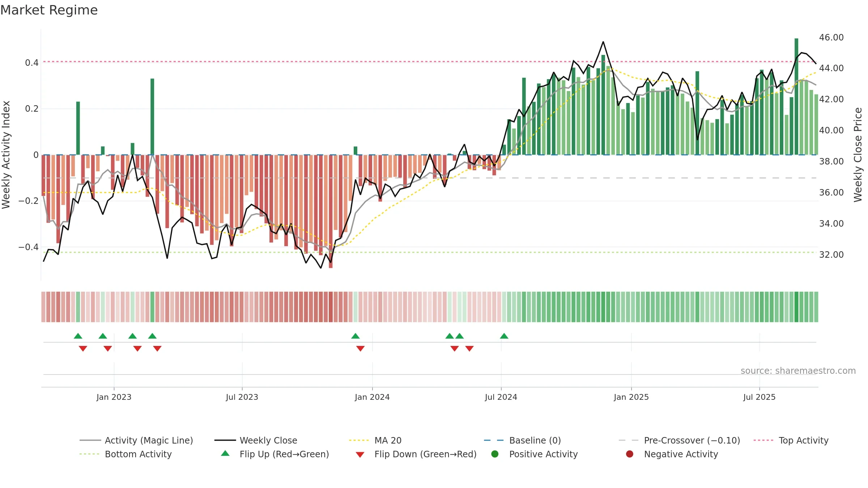Click the red down-triangle icon in legend
The width and height of the screenshot is (868, 488).
pyautogui.click(x=360, y=455)
